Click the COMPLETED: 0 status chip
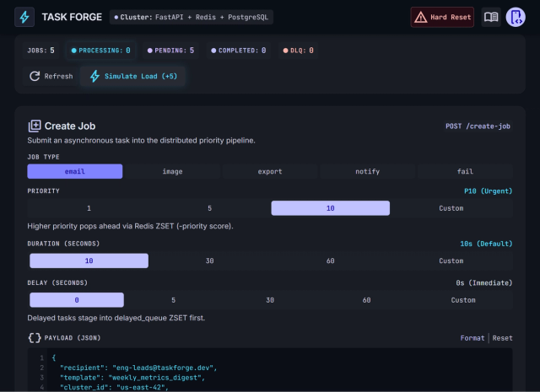This screenshot has width=540, height=392. pyautogui.click(x=239, y=51)
